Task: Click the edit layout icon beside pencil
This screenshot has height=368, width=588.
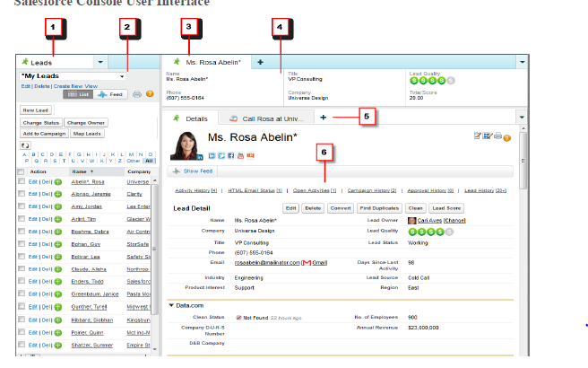Action: [488, 136]
